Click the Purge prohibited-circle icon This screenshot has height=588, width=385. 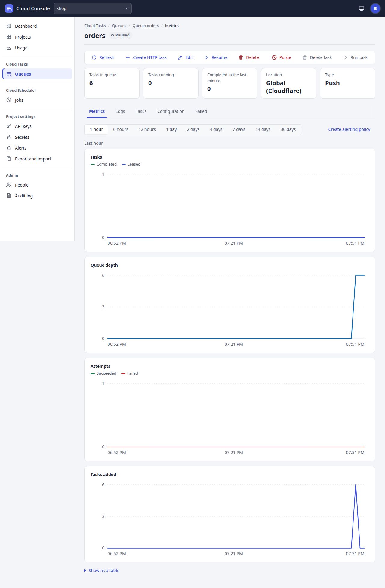(274, 57)
